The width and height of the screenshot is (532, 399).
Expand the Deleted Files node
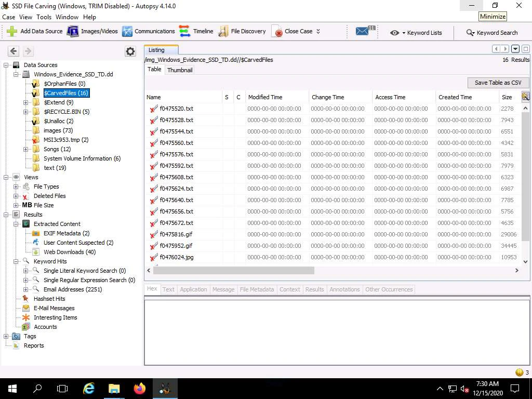[16, 196]
